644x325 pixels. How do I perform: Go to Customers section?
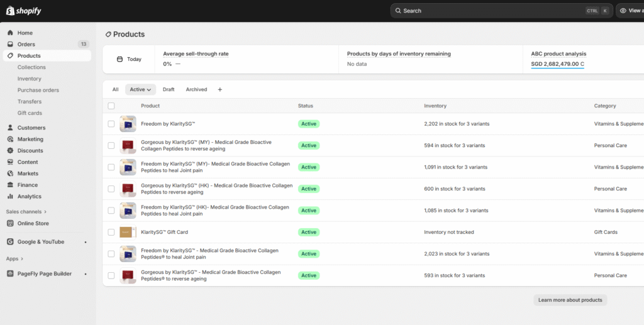(31, 128)
